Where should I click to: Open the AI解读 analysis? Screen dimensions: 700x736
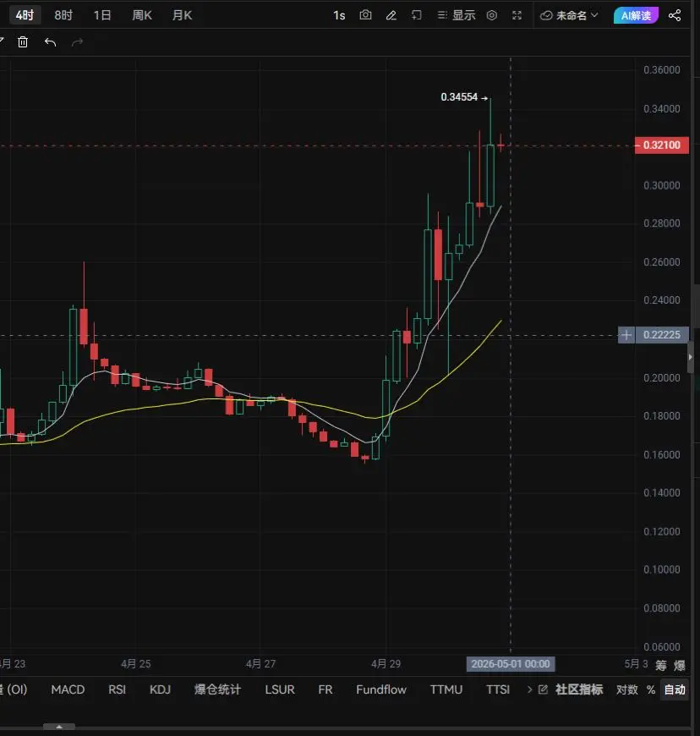tap(637, 15)
